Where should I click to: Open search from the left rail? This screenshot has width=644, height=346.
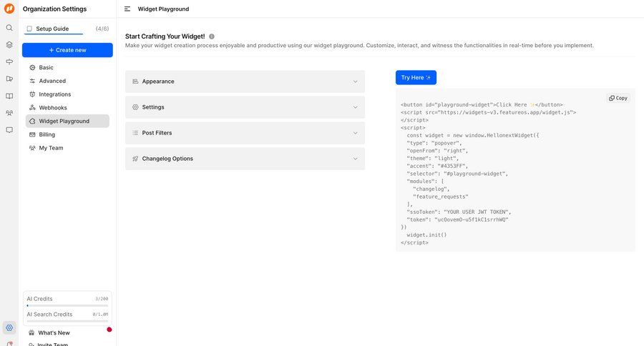coord(9,28)
